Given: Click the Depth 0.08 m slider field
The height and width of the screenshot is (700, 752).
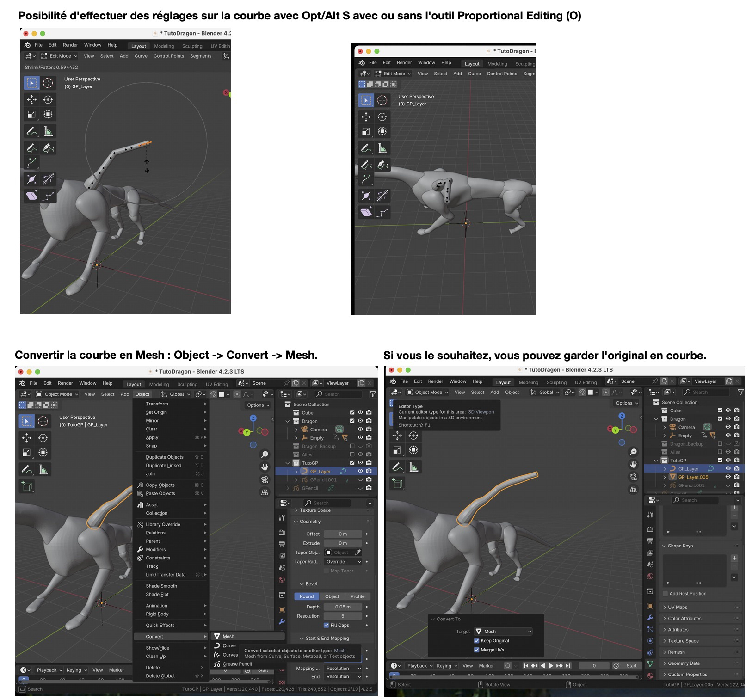Looking at the screenshot, I should [x=343, y=607].
